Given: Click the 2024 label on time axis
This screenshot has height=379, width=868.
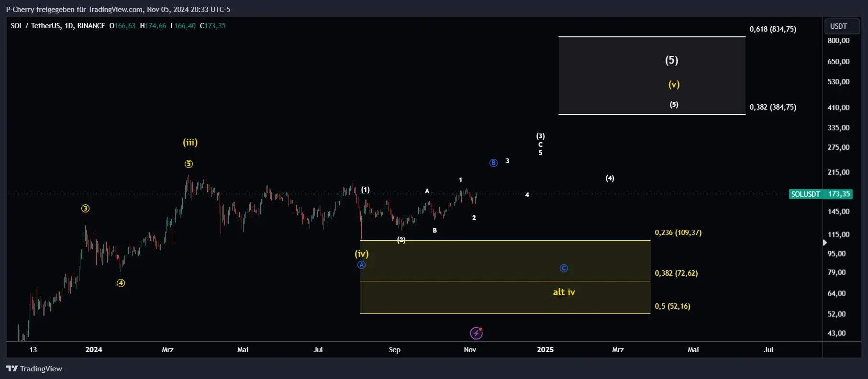Looking at the screenshot, I should (94, 350).
